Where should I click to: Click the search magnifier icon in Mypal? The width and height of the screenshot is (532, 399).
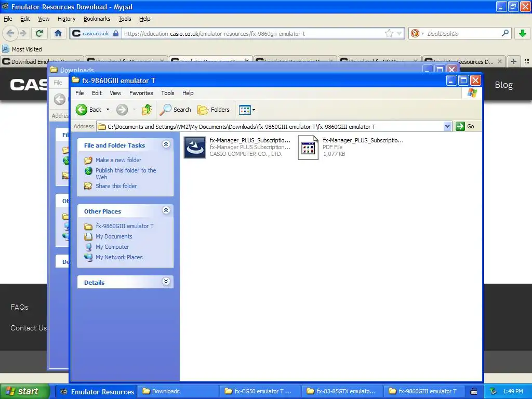click(x=505, y=33)
